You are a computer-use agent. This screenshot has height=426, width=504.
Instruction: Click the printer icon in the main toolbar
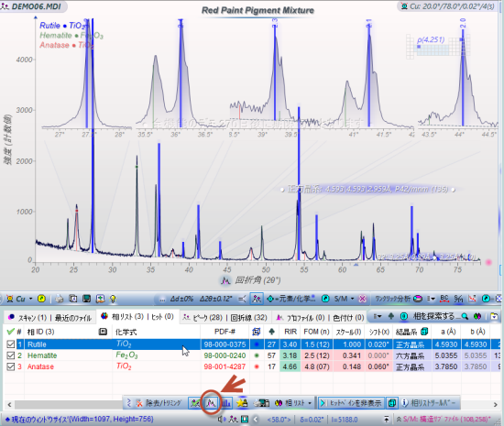[x=60, y=299]
